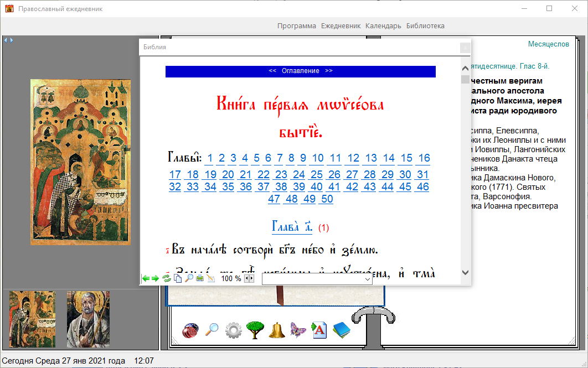Screen dimensions: 588x368
Task: Click the blue left arrow above the icon panel
Action: coord(6,40)
